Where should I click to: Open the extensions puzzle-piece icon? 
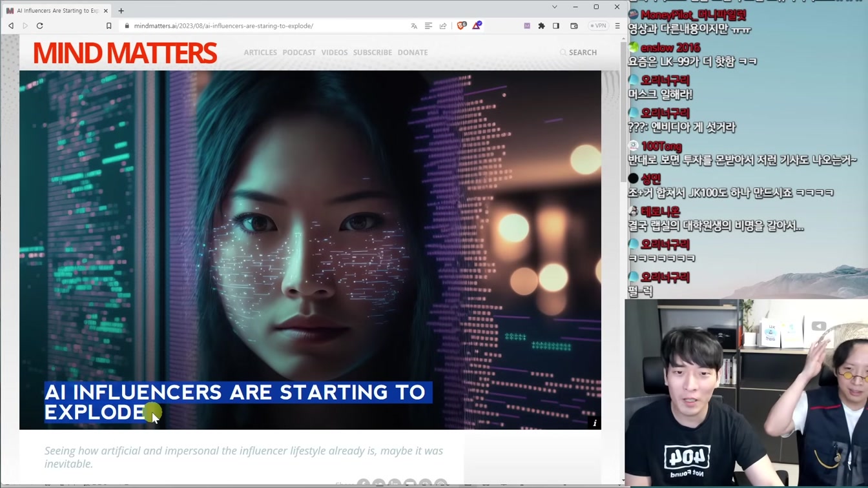point(541,26)
